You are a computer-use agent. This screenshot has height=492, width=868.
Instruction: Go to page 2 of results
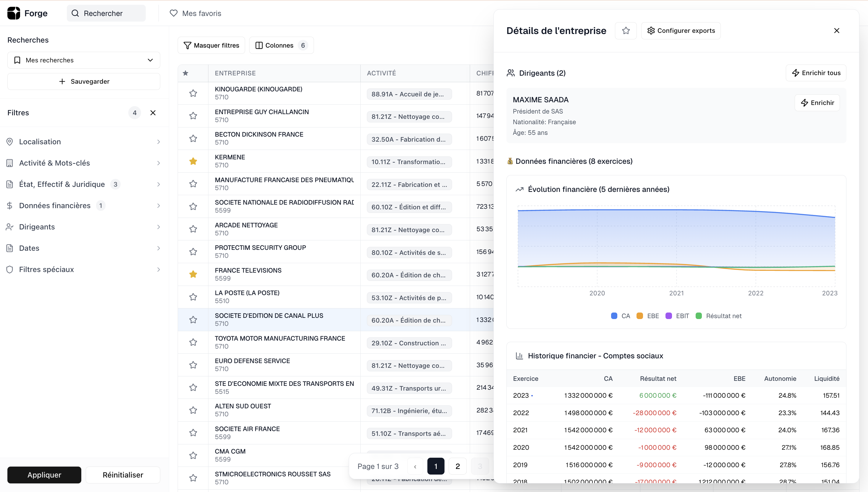tap(457, 466)
